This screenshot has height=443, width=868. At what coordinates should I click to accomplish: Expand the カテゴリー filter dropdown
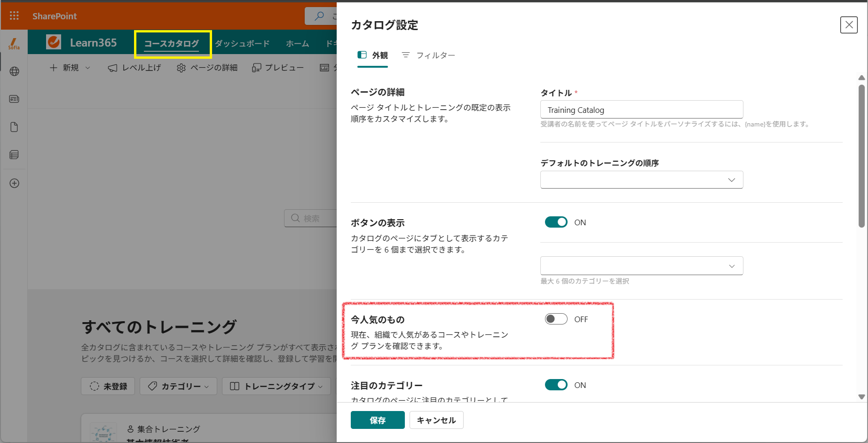pos(207,387)
